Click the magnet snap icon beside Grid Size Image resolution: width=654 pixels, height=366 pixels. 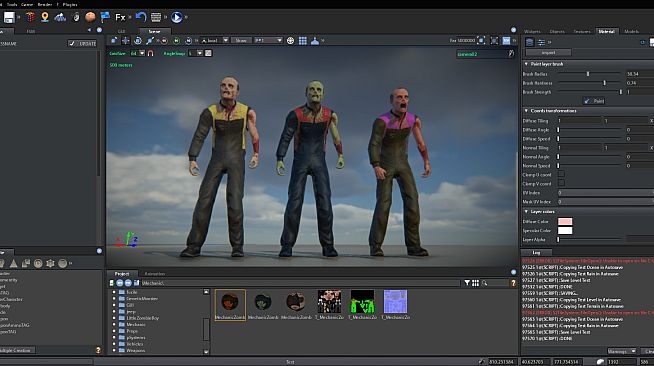[x=151, y=53]
